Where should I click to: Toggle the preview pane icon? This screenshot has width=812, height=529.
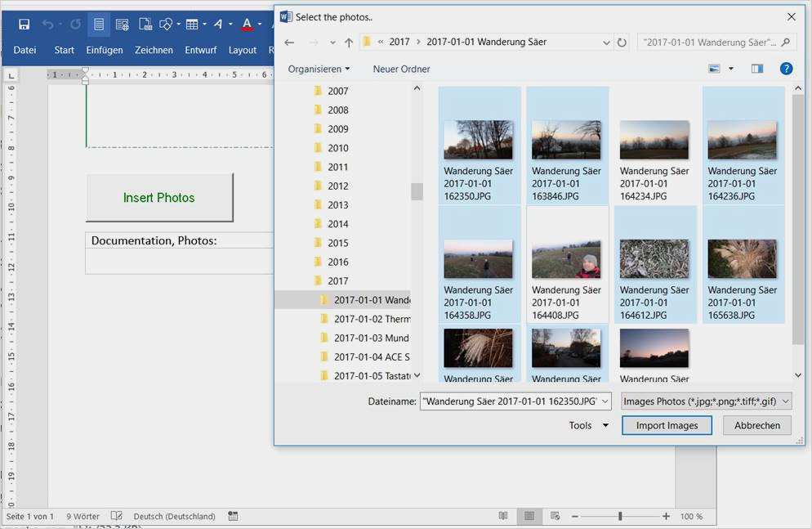pyautogui.click(x=757, y=69)
